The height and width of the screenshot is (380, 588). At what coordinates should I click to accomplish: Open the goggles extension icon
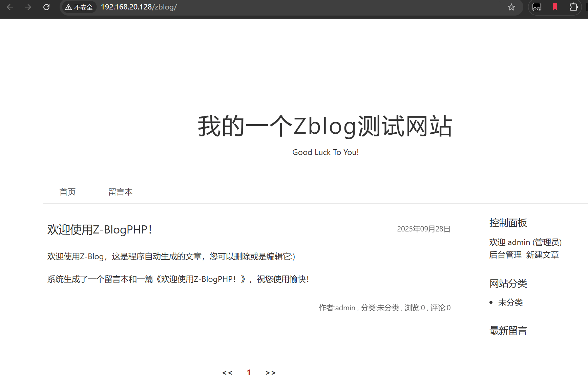coord(537,7)
